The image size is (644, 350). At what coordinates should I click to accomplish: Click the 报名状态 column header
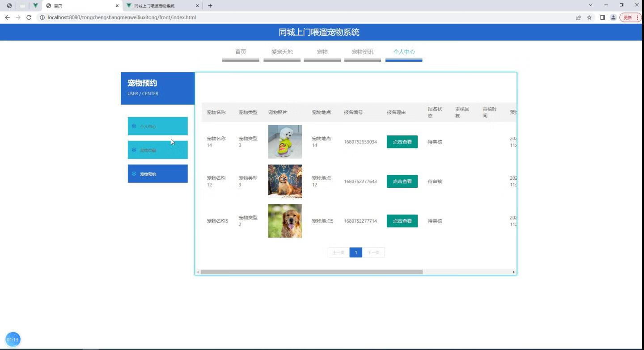tap(435, 112)
